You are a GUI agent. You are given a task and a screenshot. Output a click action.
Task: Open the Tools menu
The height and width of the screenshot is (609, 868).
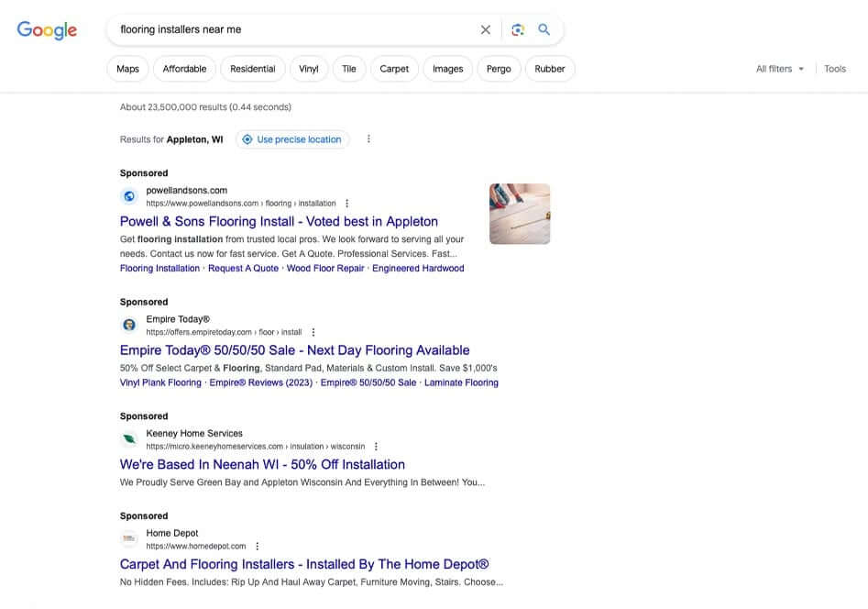[834, 69]
